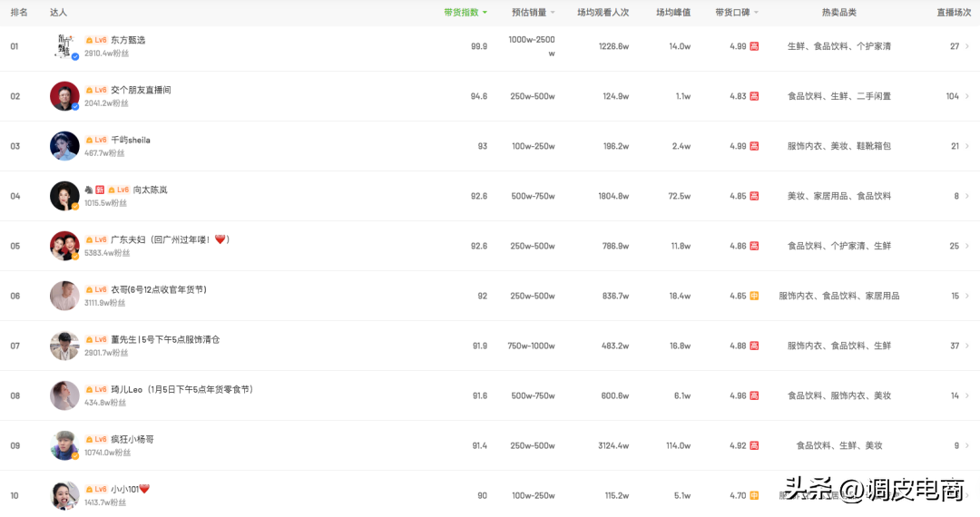
Task: Open the 交个朋友直播间 name link
Action: coord(141,90)
